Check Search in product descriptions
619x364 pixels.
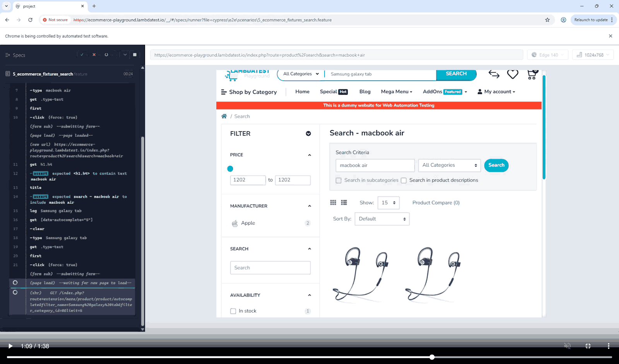tap(404, 180)
